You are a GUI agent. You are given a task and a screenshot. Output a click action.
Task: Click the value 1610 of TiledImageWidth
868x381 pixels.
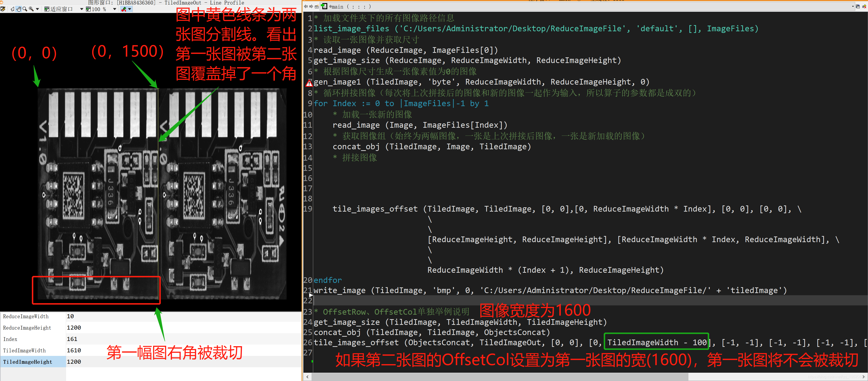click(74, 350)
